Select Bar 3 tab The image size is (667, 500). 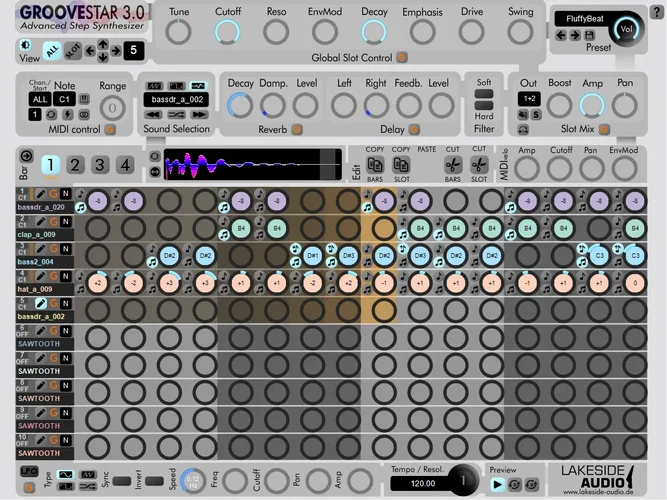pos(100,165)
